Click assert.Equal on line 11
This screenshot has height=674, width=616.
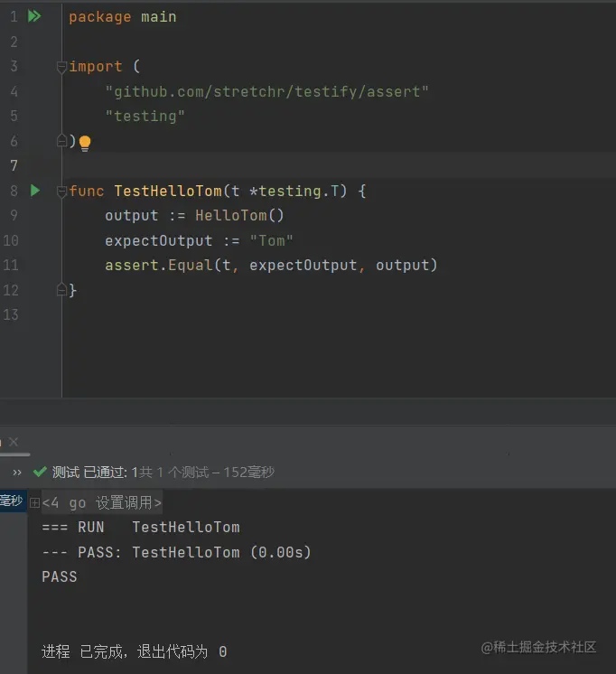point(159,266)
